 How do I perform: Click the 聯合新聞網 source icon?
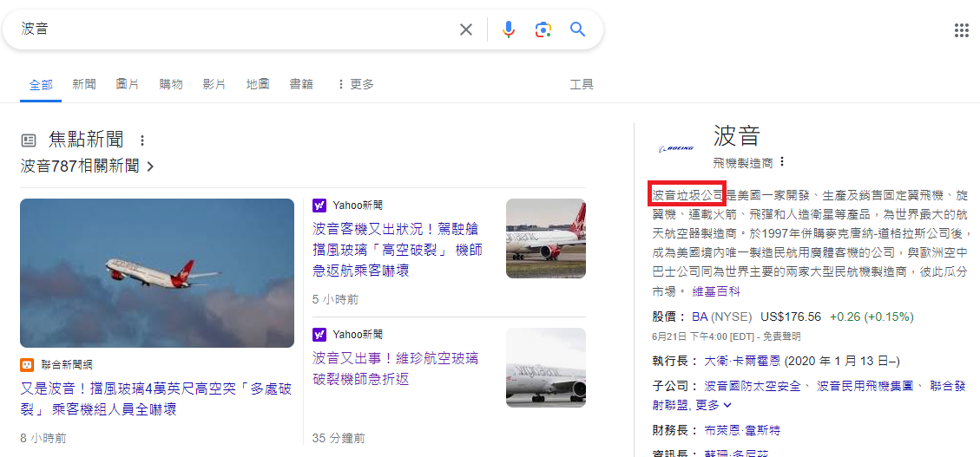(x=27, y=364)
